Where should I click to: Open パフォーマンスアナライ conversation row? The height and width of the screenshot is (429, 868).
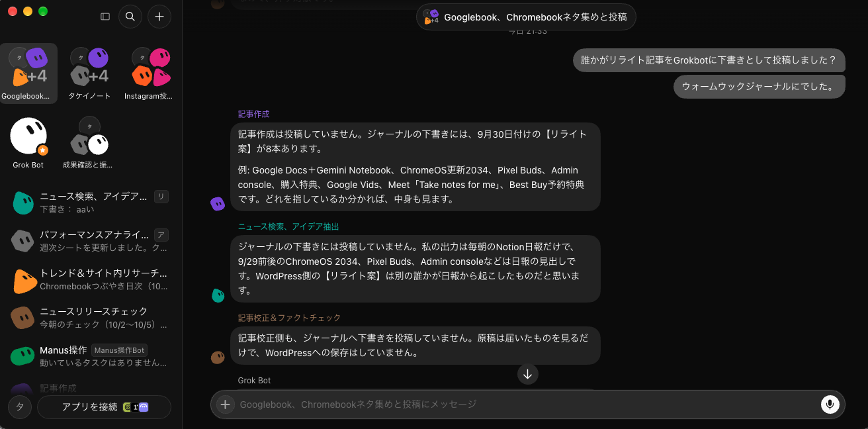click(91, 241)
